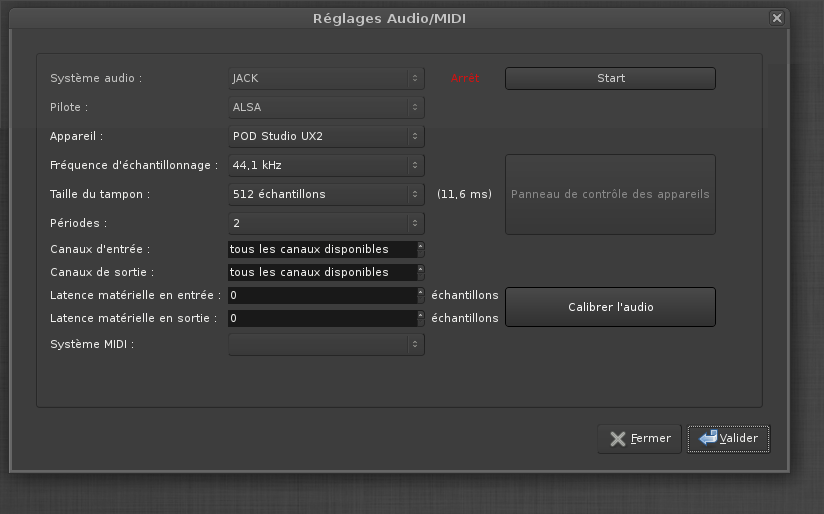Click the Calibrer l'audio button
Image resolution: width=824 pixels, height=514 pixels.
(610, 307)
